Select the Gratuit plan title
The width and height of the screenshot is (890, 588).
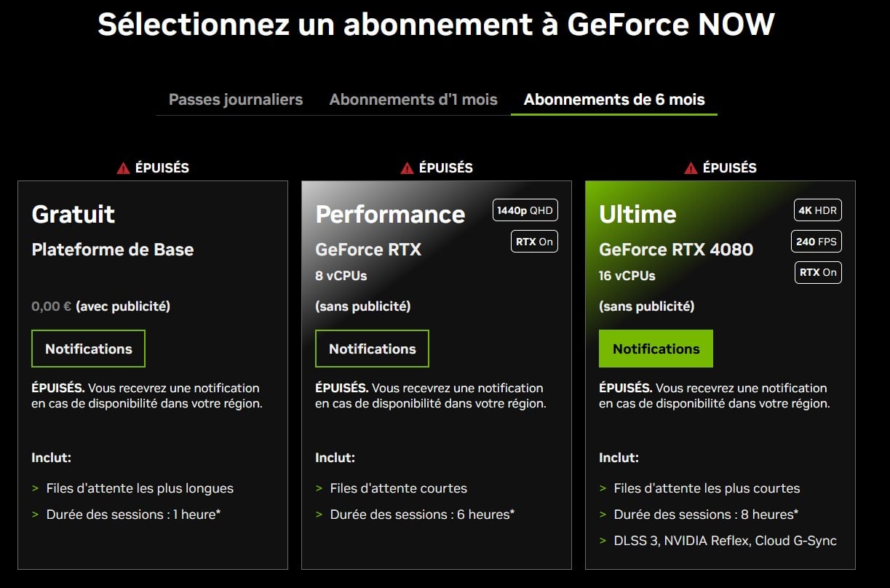(73, 214)
